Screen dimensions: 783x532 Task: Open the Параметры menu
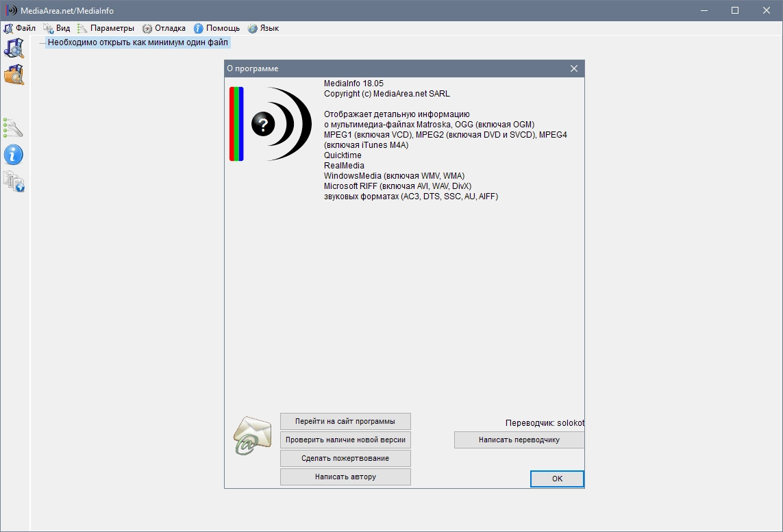click(x=106, y=28)
